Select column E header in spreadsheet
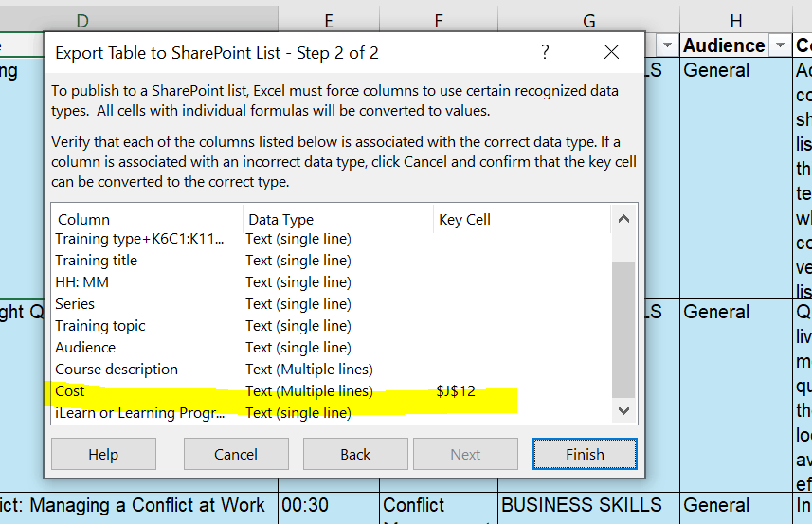 [x=329, y=21]
